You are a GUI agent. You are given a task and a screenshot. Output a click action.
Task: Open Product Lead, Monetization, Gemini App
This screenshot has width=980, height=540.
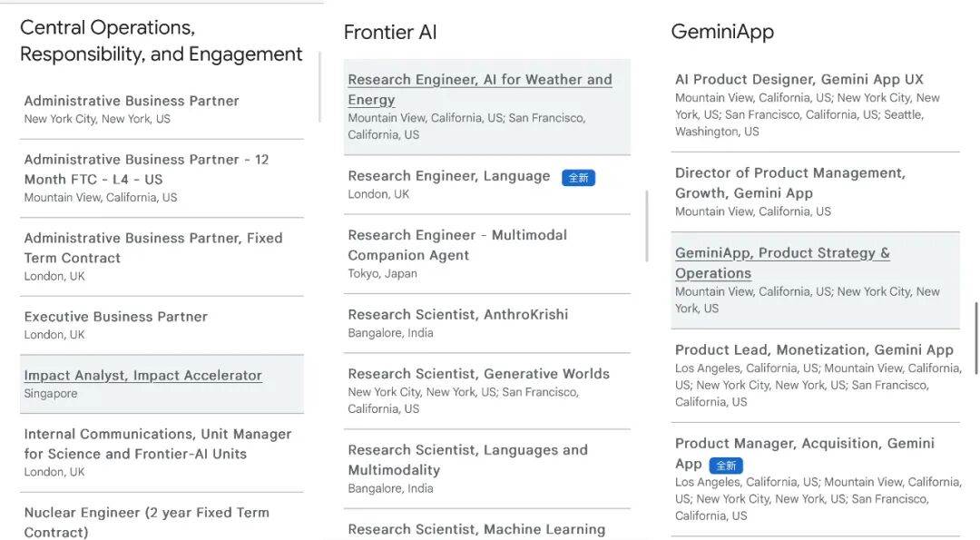813,350
